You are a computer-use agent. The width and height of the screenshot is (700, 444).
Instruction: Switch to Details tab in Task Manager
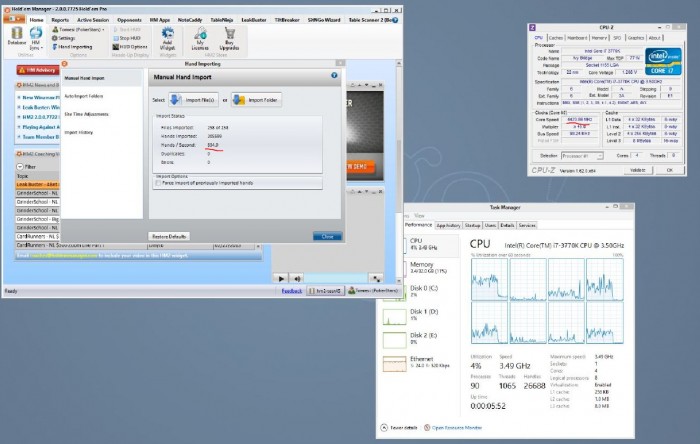click(507, 225)
